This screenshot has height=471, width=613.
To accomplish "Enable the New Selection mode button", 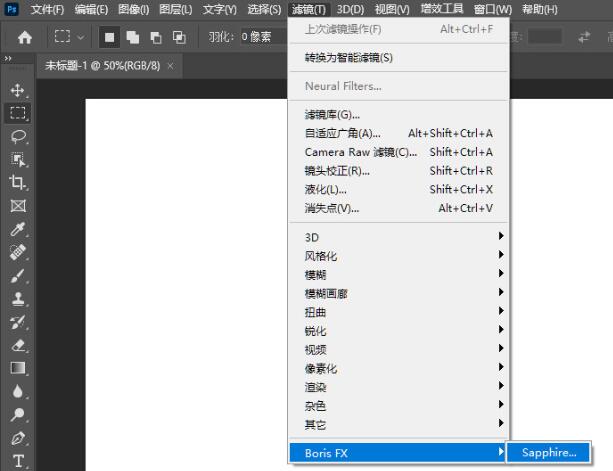I will [x=109, y=37].
